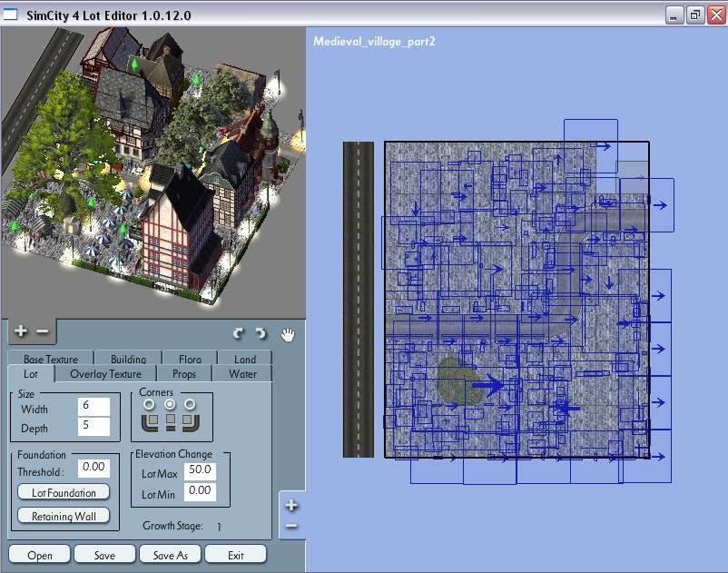
Task: Click the straight corner shape icon
Action: coord(171,421)
